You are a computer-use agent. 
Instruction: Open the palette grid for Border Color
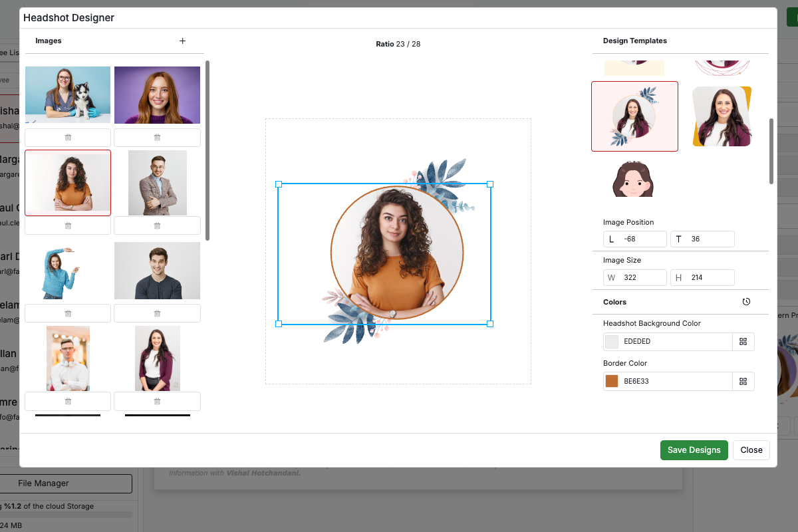pyautogui.click(x=743, y=381)
